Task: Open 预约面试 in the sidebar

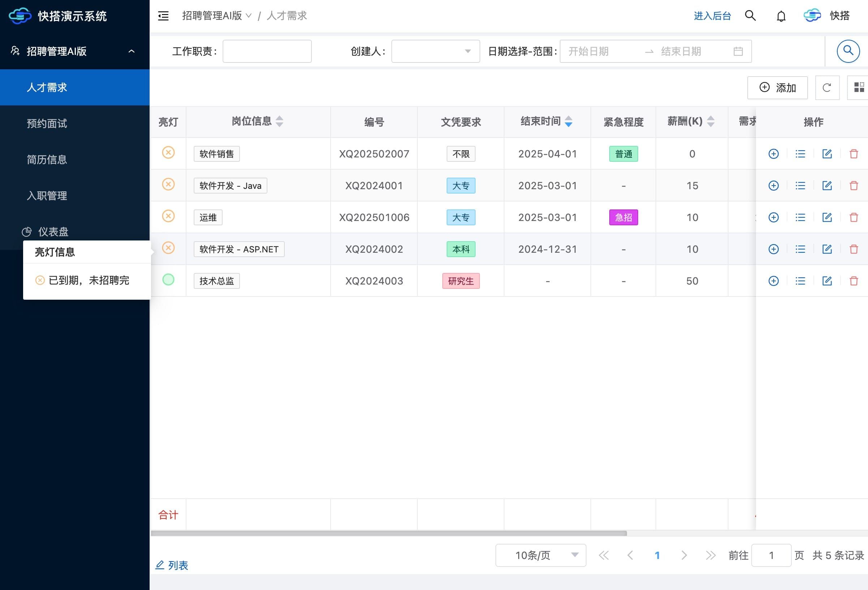Action: pos(75,123)
